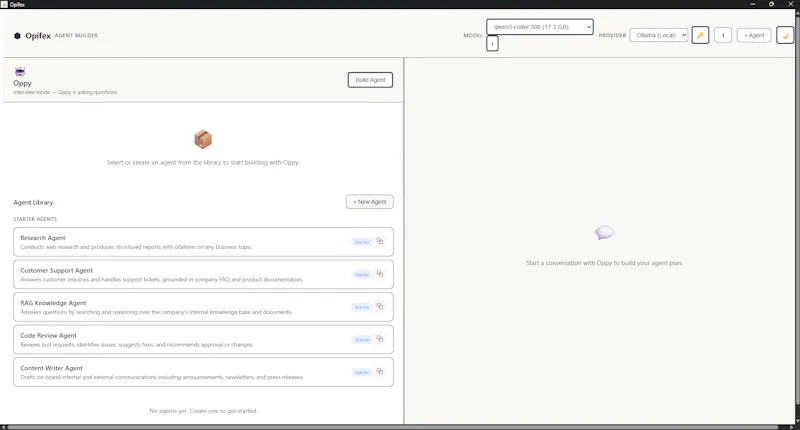Screen dimensions: 800x430
Task: Open the Model dropdown showing qwen3-coder:30b
Action: click(540, 27)
